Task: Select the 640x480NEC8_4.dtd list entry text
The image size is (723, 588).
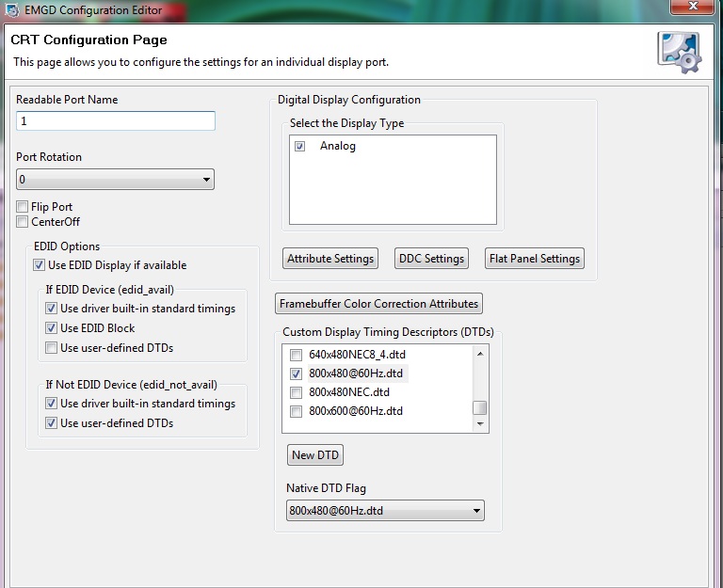Action: coord(358,355)
